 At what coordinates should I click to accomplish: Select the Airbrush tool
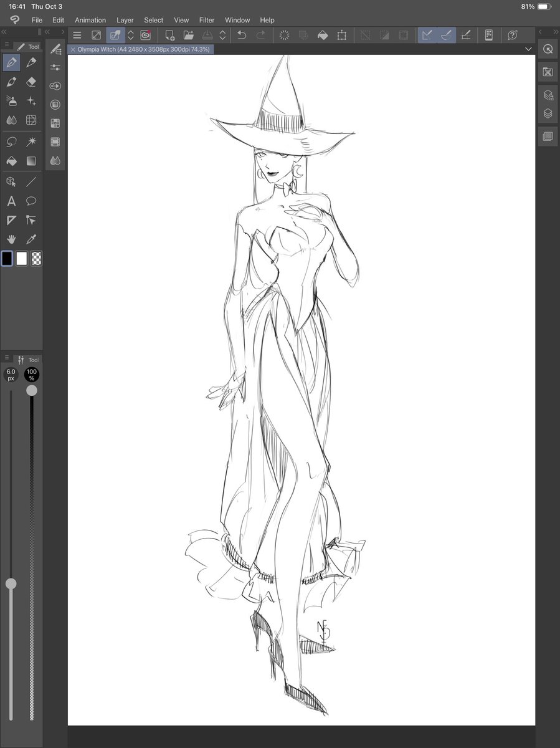click(11, 101)
